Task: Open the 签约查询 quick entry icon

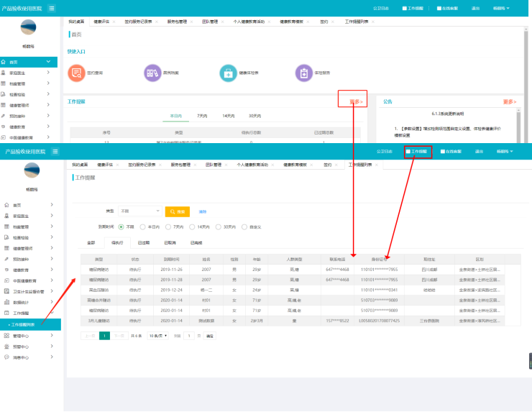Action: point(76,73)
